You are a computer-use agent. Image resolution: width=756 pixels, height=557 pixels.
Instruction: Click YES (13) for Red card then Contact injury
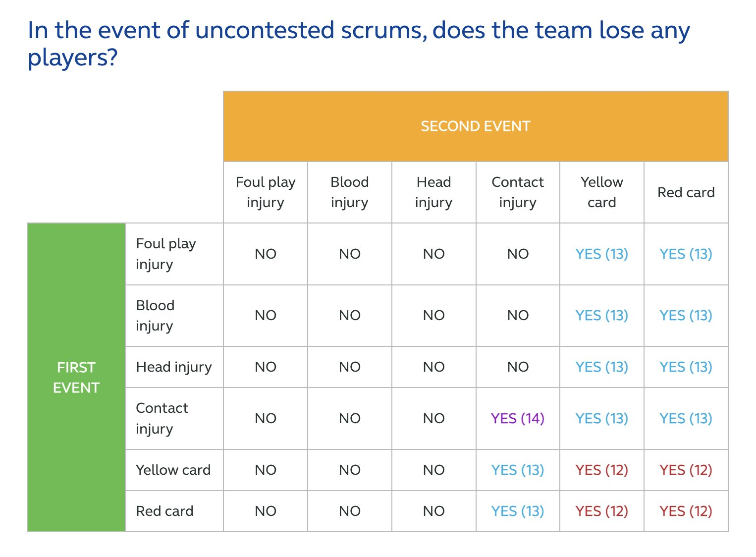click(x=518, y=511)
